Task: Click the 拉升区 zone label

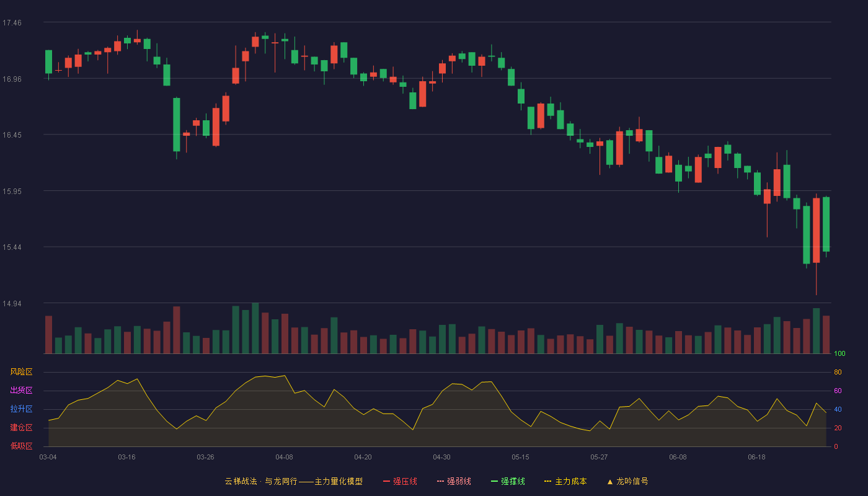Action: pyautogui.click(x=21, y=409)
